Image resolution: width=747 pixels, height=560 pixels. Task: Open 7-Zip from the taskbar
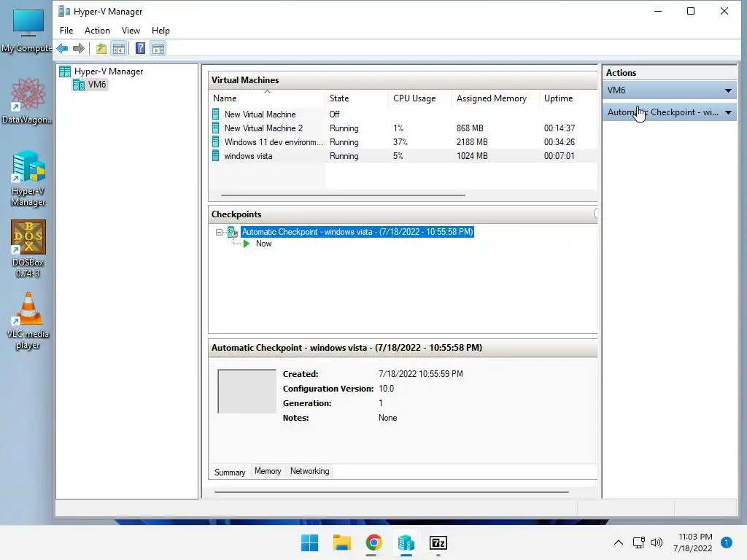tap(438, 542)
